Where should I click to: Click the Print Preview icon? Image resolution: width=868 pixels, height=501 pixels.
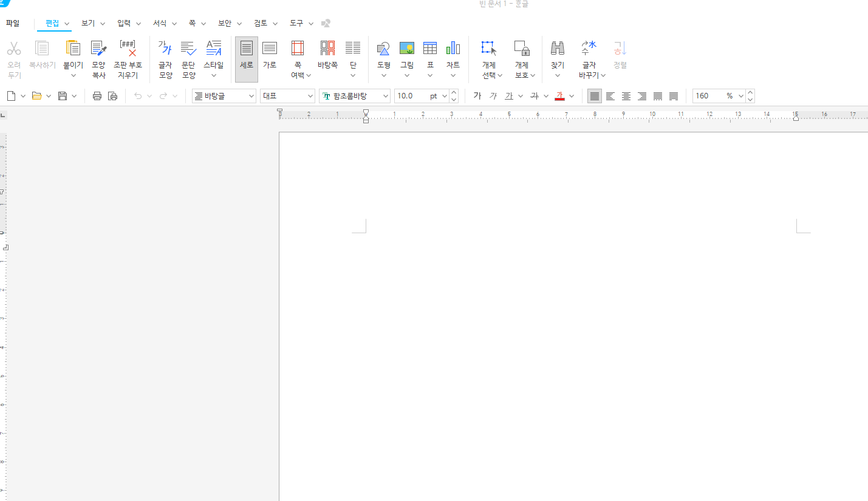[x=112, y=96]
